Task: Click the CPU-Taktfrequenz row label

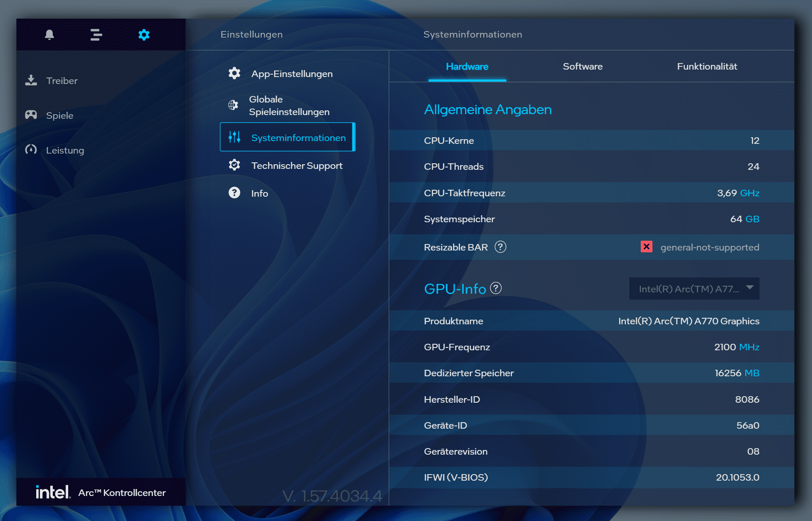Action: pyautogui.click(x=465, y=193)
